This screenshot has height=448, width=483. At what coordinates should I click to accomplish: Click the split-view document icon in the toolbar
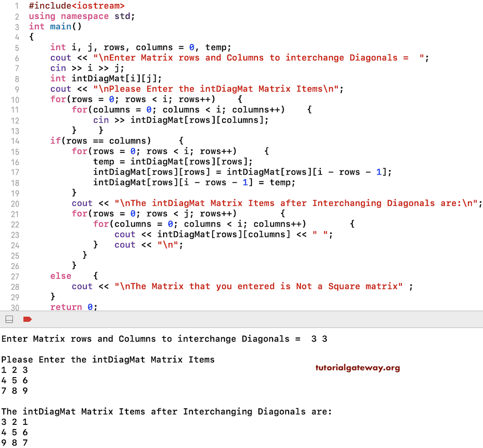click(9, 319)
